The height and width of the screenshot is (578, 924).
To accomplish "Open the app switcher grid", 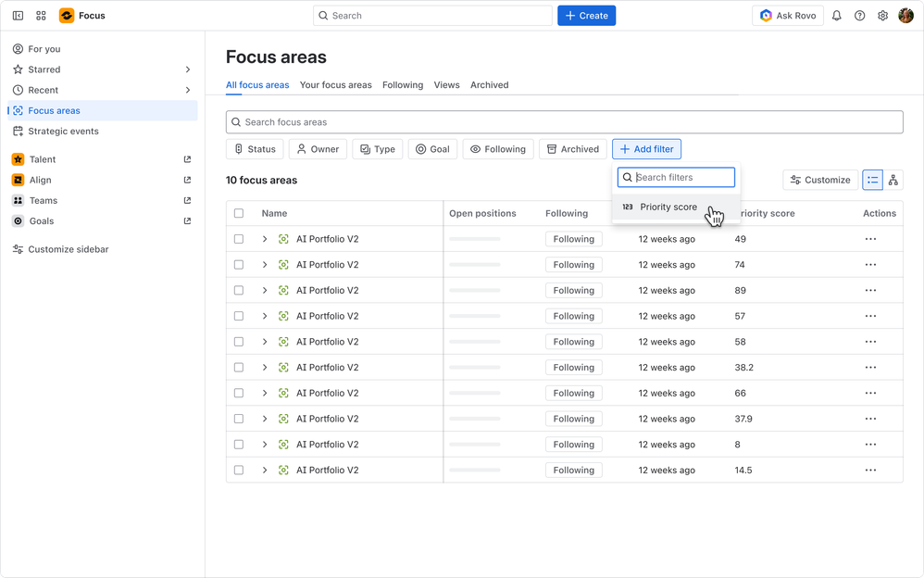I will pyautogui.click(x=41, y=16).
